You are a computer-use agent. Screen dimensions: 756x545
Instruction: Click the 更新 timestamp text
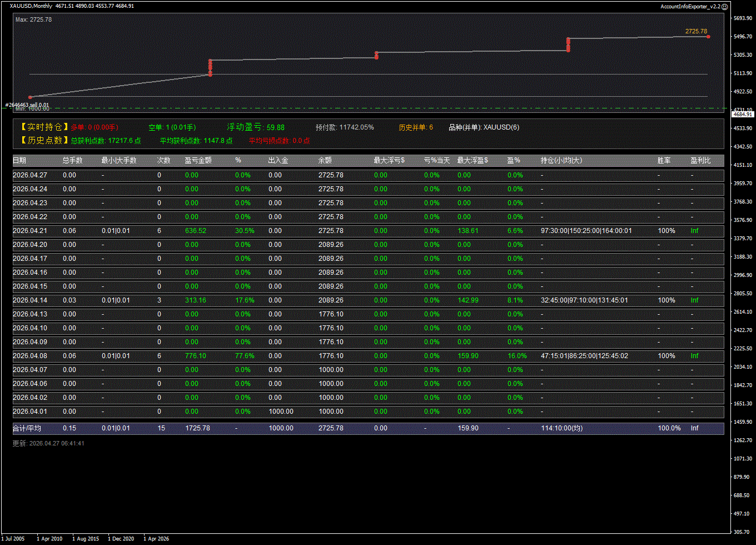pos(48,444)
